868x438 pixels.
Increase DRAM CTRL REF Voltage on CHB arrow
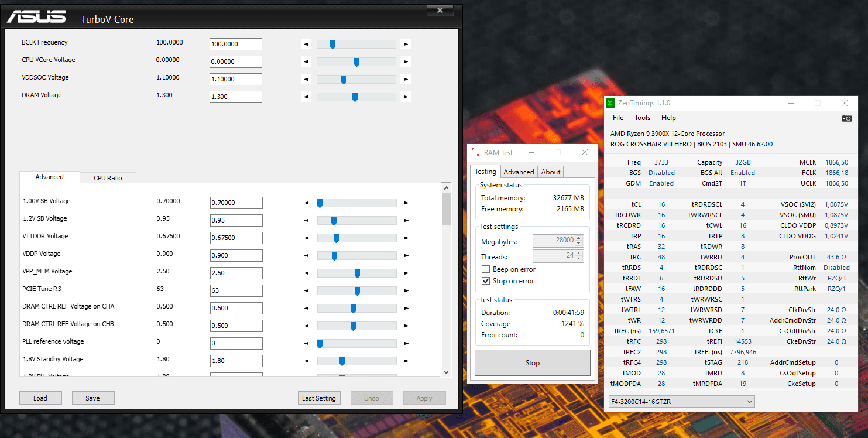[x=406, y=326]
